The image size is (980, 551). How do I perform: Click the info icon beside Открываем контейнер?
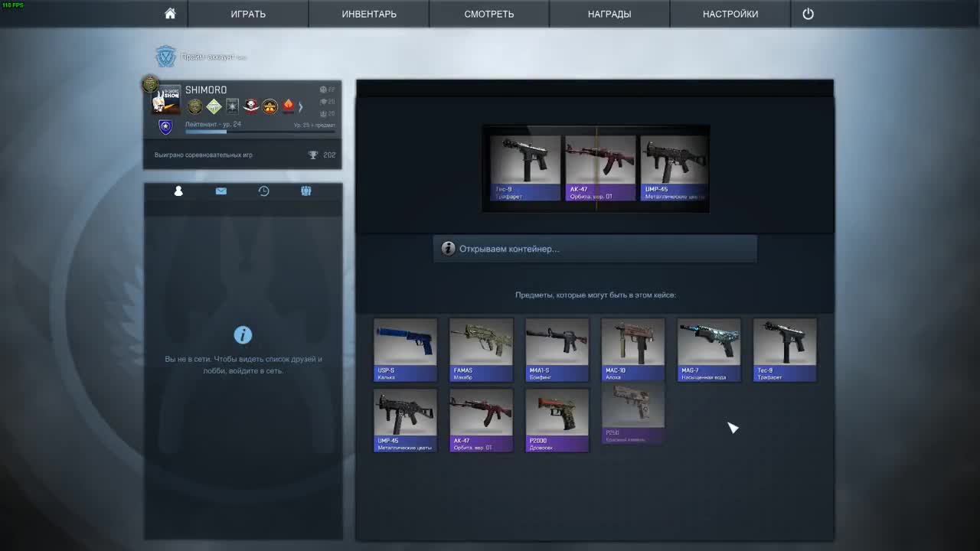449,249
